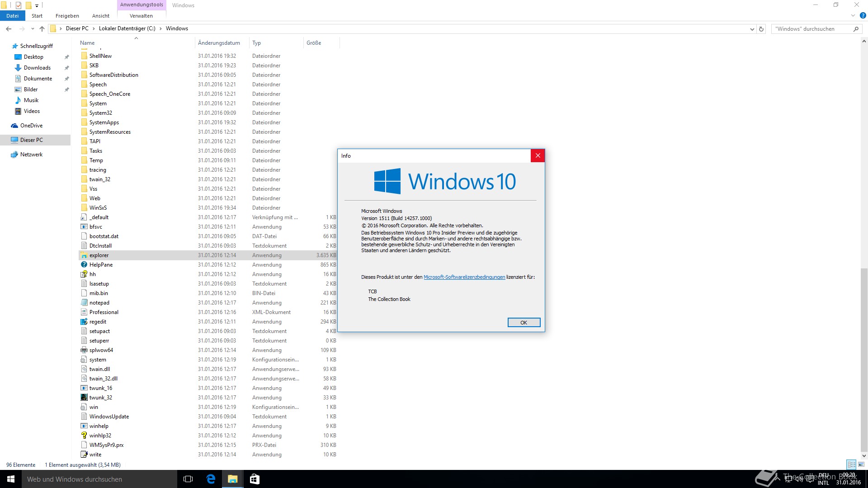Go up one folder level

coord(42,29)
